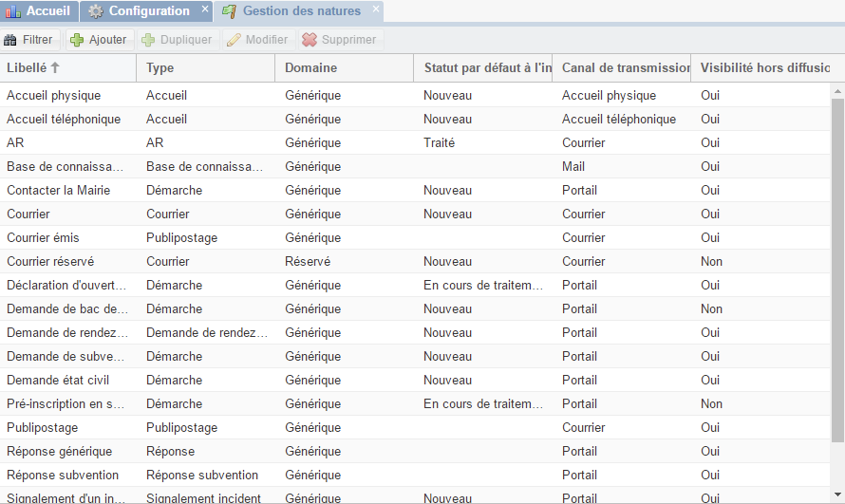Click the Dupliquer plus icon
This screenshot has width=845, height=504.
pos(148,40)
